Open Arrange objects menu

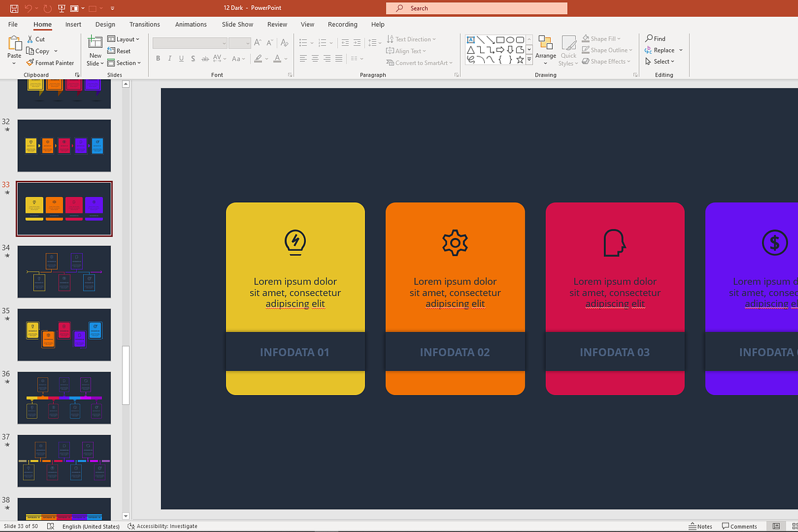(x=545, y=50)
